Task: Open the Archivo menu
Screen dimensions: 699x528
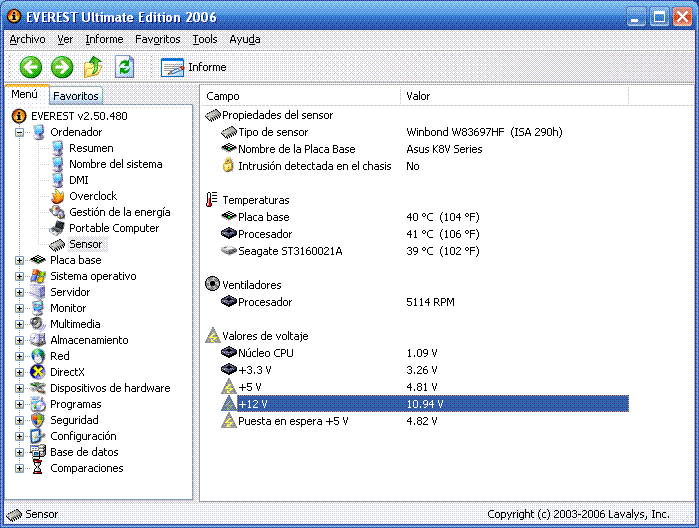Action: (x=27, y=39)
